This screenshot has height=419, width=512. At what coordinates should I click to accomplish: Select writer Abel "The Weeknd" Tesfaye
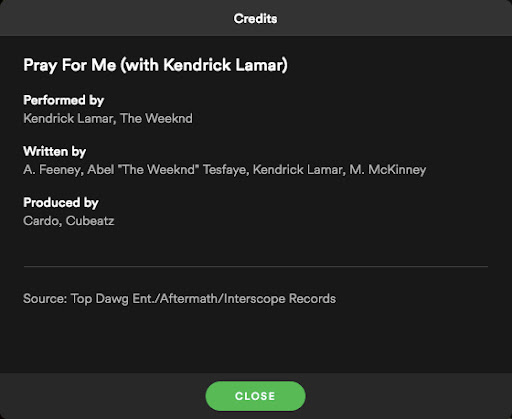click(x=168, y=170)
